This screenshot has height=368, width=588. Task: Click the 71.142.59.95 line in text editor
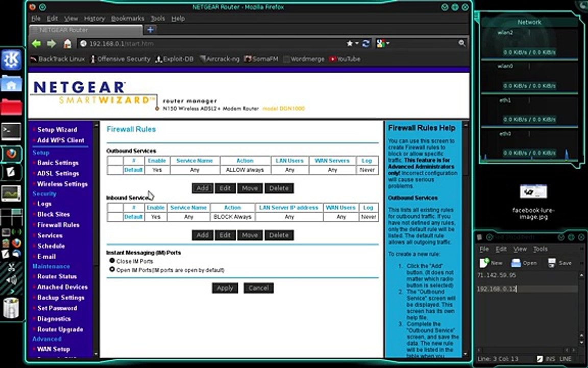497,275
